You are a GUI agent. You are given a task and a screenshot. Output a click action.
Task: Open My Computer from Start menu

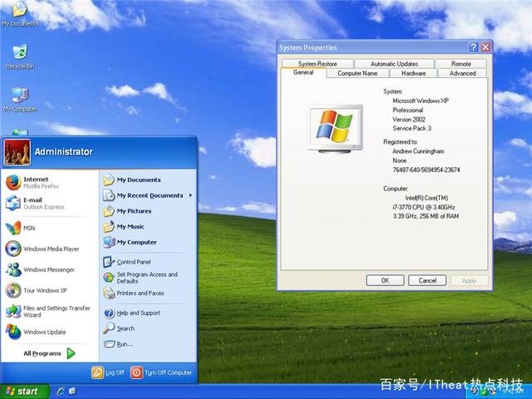pyautogui.click(x=130, y=242)
